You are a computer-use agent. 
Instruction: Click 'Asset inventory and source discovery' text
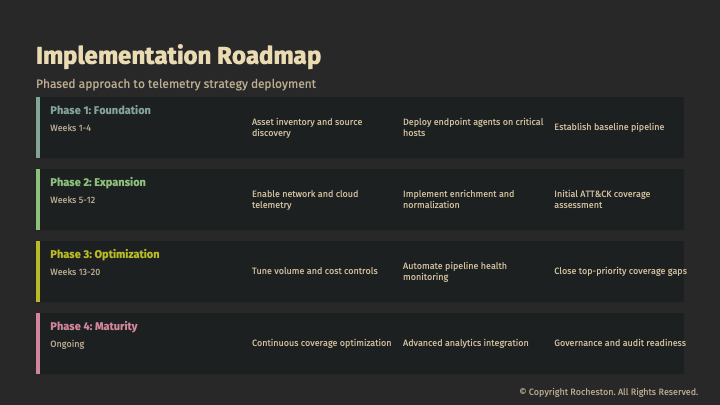pos(307,127)
